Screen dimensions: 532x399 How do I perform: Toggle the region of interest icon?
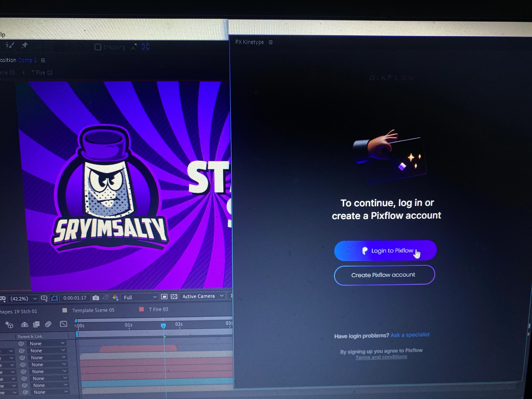point(164,296)
